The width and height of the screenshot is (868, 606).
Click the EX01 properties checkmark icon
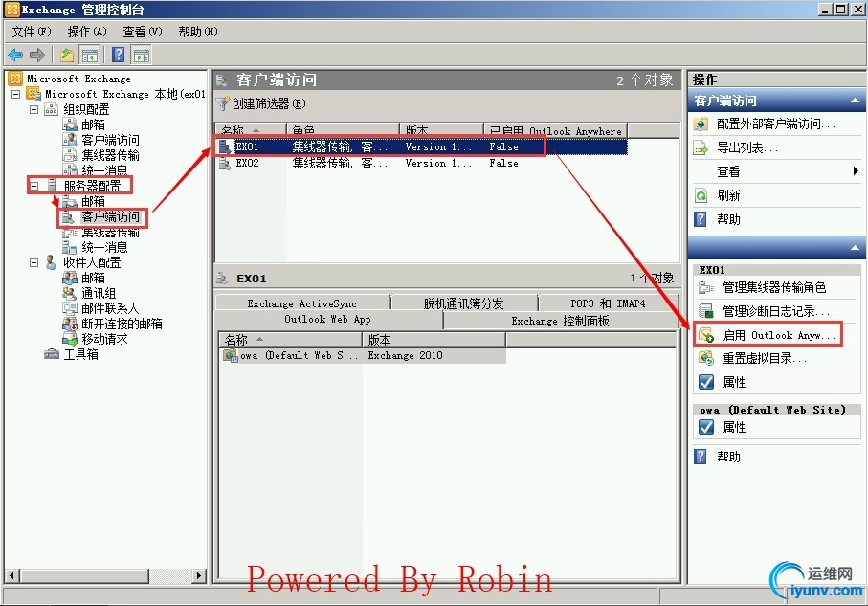pyautogui.click(x=706, y=382)
